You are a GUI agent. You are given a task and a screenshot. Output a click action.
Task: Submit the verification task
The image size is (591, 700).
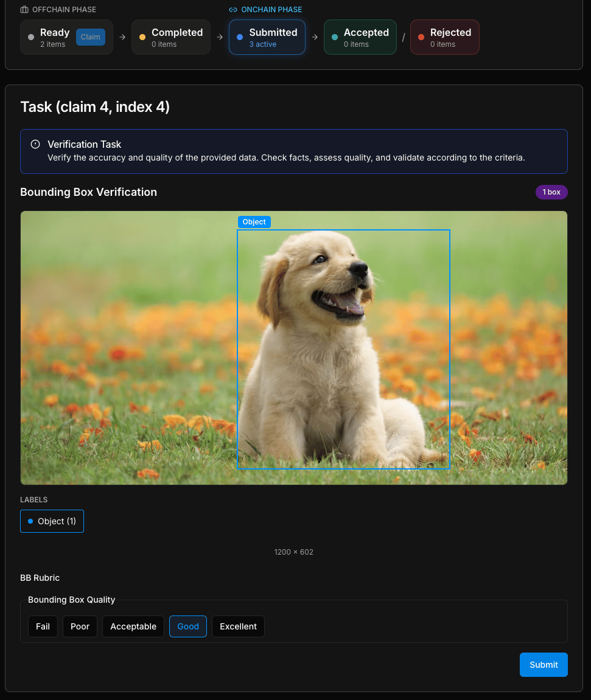coord(543,665)
